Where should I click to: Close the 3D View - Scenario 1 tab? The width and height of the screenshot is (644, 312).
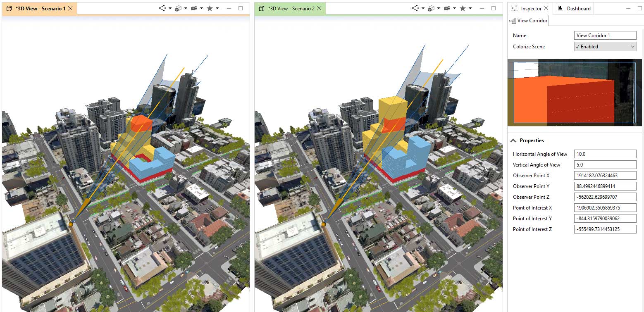coord(70,8)
